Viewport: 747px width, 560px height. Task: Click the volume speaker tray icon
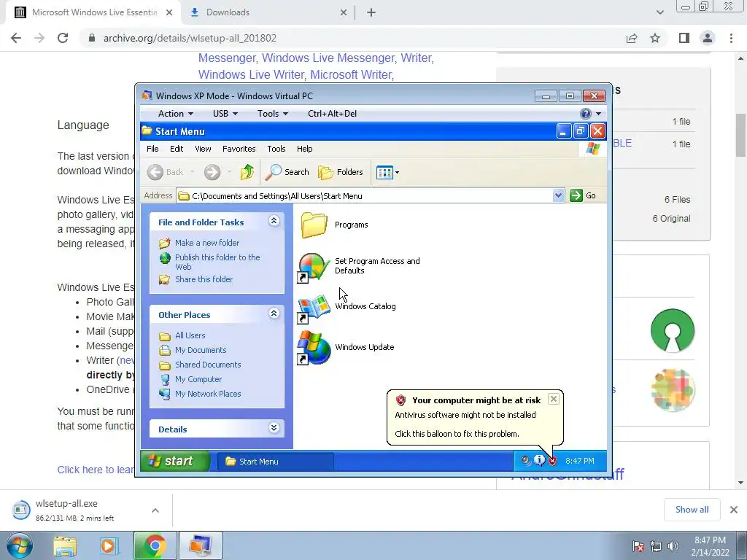pos(673,546)
